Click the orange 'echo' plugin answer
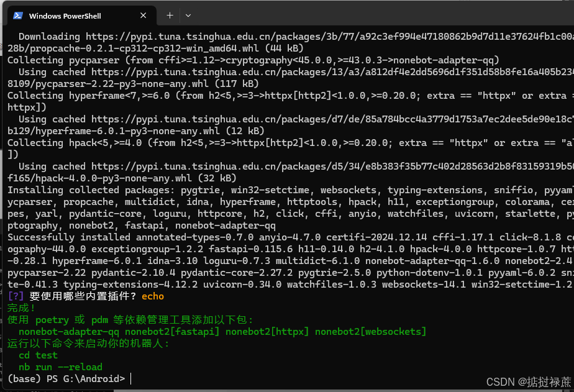Image resolution: width=574 pixels, height=392 pixels. coord(153,296)
